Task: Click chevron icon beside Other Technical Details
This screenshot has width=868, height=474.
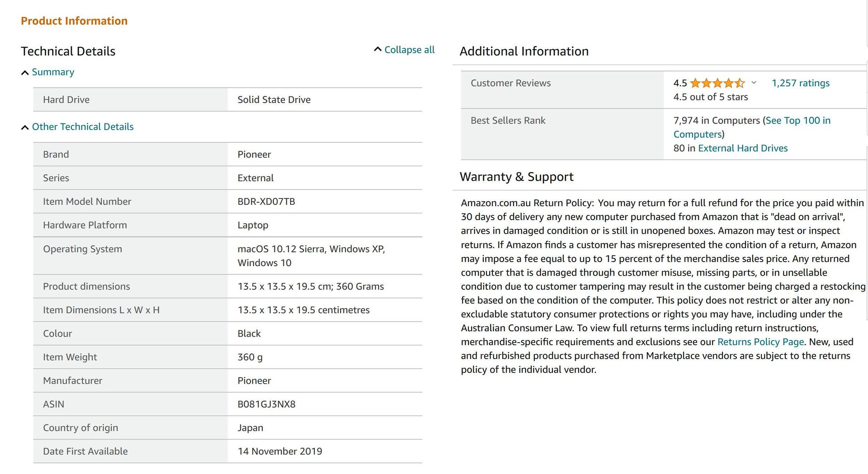Action: pyautogui.click(x=25, y=127)
